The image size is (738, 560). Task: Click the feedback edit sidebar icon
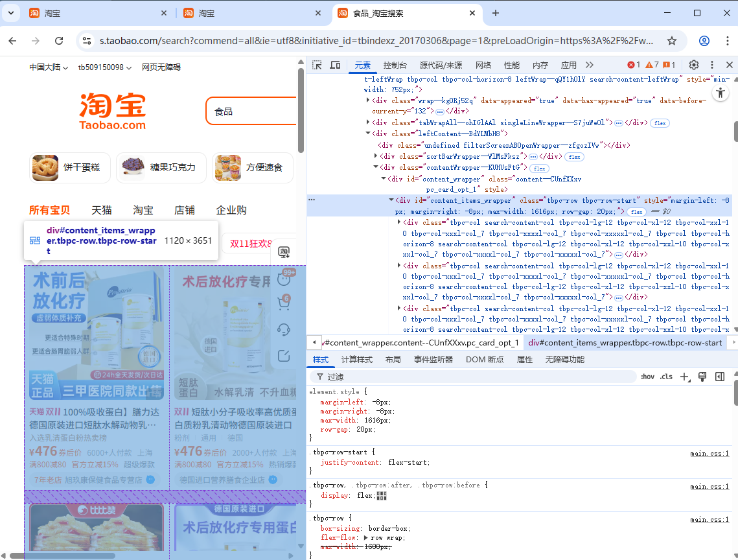pyautogui.click(x=284, y=356)
